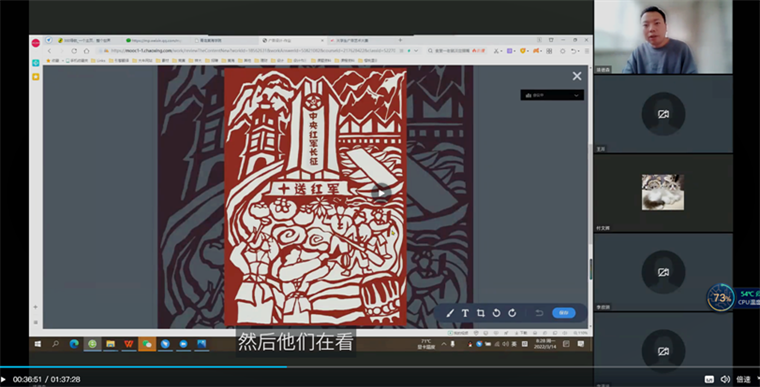Viewport: 760px width, 387px height.
Task: Undo the last annotation
Action: click(539, 313)
